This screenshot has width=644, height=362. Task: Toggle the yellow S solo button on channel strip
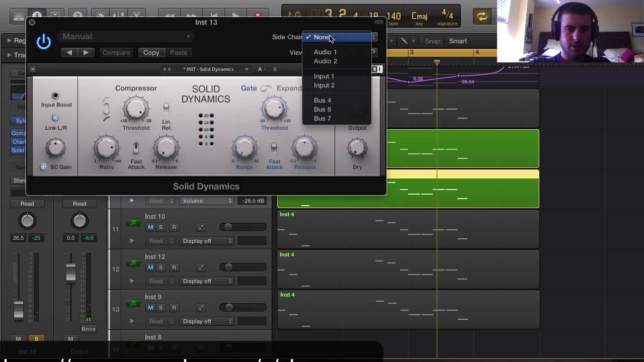[x=36, y=339]
